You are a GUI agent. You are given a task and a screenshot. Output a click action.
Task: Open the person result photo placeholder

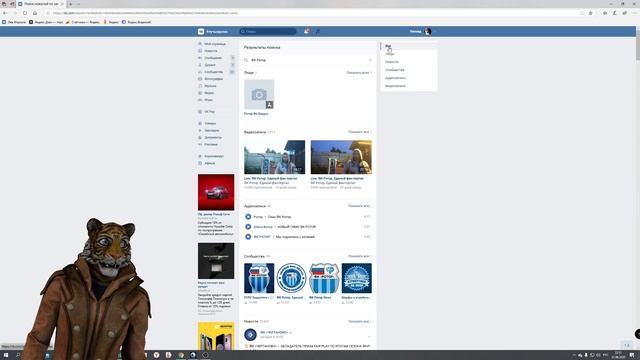pyautogui.click(x=259, y=95)
